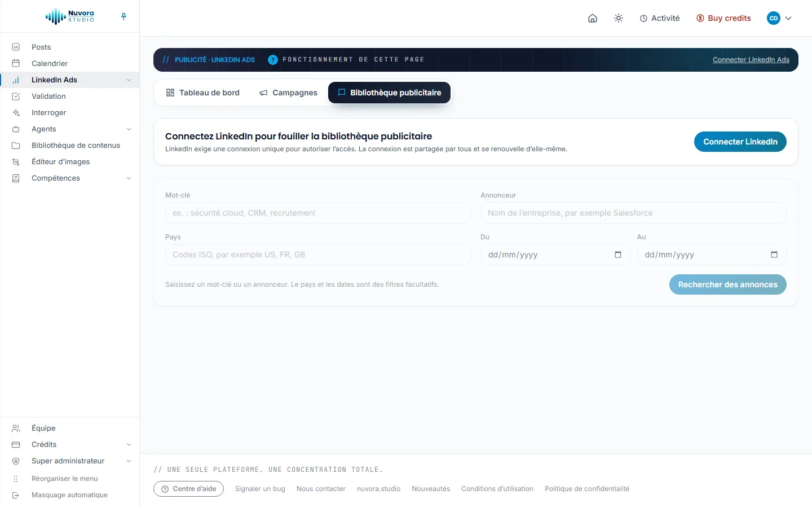The image size is (812, 508).
Task: Switch to Tableau de bord tab
Action: coord(203,93)
